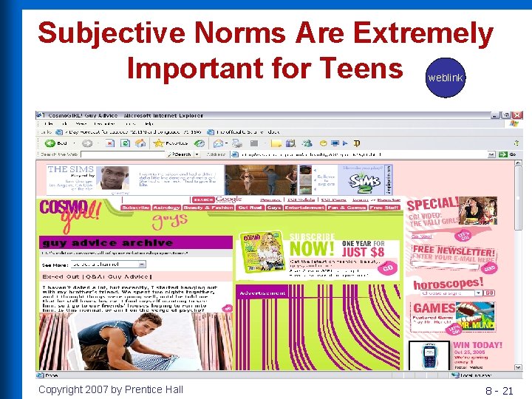This screenshot has height=399, width=532.
Task: Open the Help menu
Action: pyautogui.click(x=149, y=124)
